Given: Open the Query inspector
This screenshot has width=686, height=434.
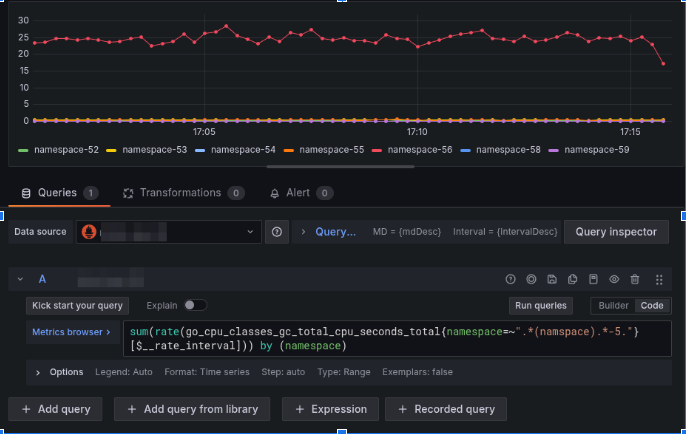Looking at the screenshot, I should click(616, 232).
